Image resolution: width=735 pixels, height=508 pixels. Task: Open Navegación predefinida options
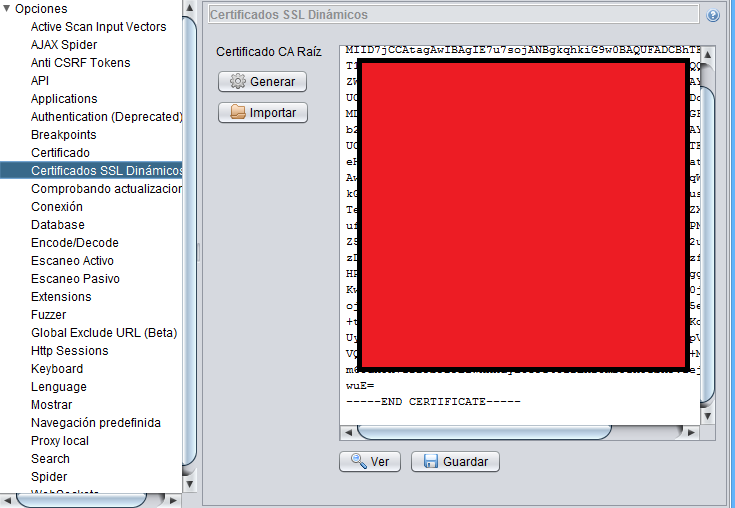[96, 422]
